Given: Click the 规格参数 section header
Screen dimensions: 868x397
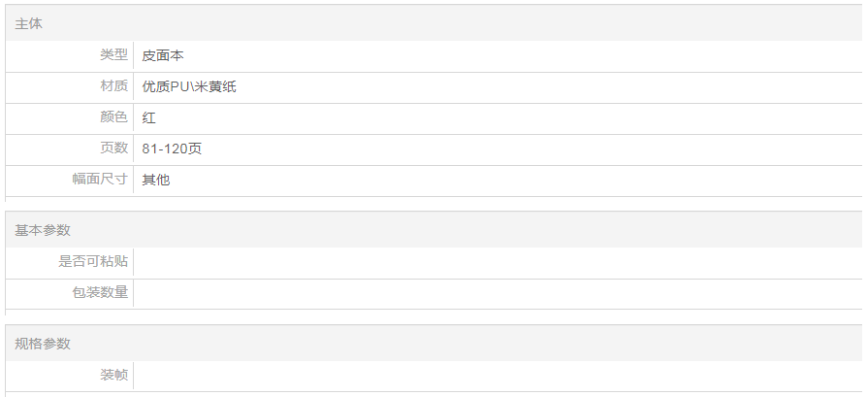Looking at the screenshot, I should [x=43, y=344].
